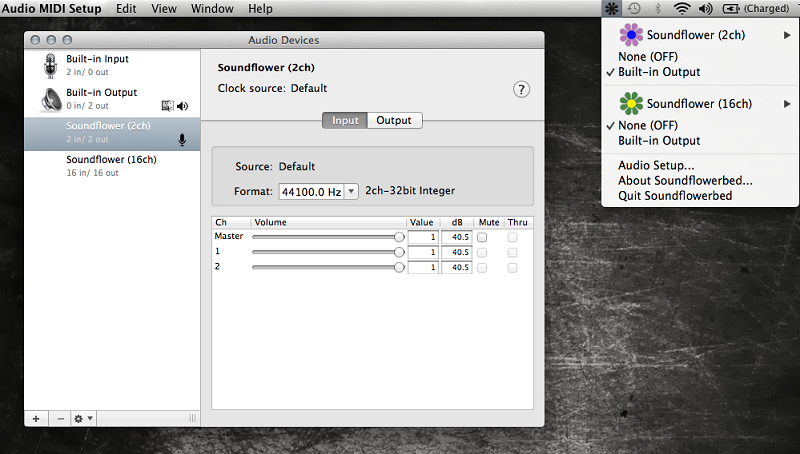
Task: Open the Audio MIDI Setup application menu
Action: [x=52, y=9]
